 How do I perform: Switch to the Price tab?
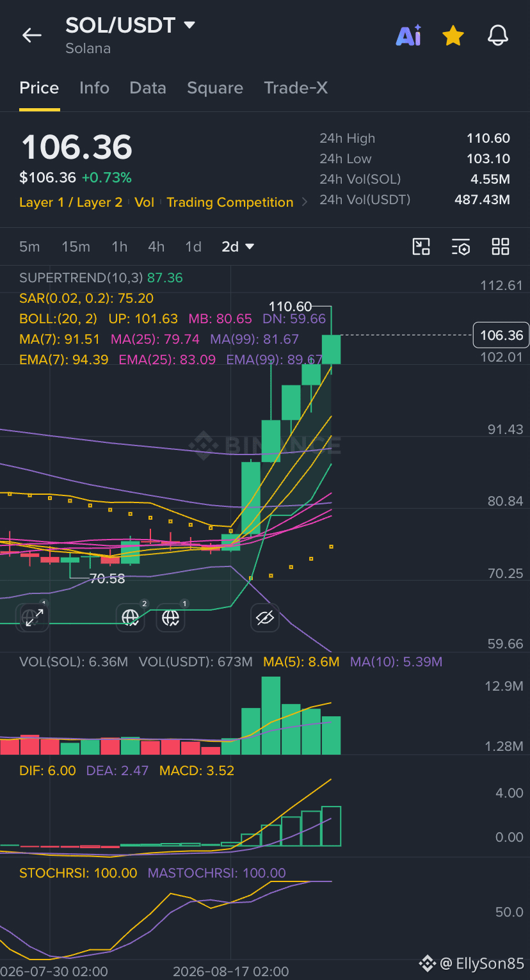point(39,88)
